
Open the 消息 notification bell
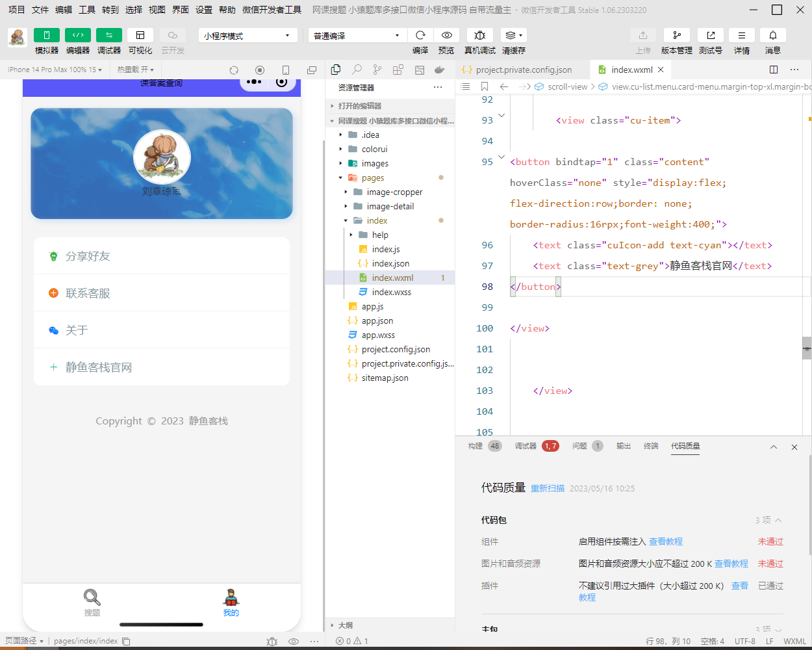772,35
